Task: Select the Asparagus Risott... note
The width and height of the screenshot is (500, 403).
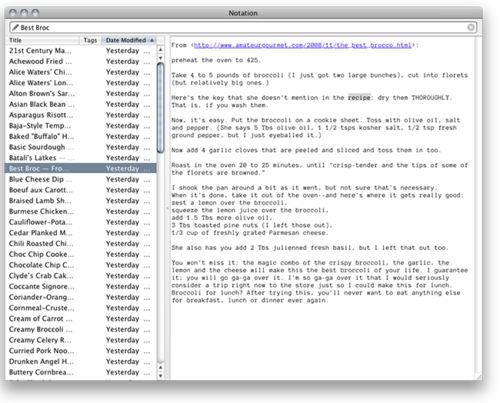Action: [x=81, y=115]
